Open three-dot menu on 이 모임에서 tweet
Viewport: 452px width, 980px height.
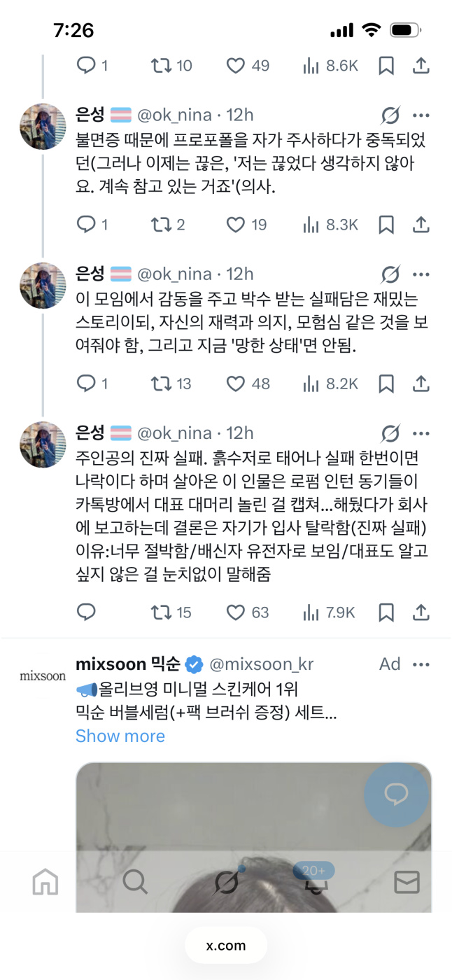(421, 274)
